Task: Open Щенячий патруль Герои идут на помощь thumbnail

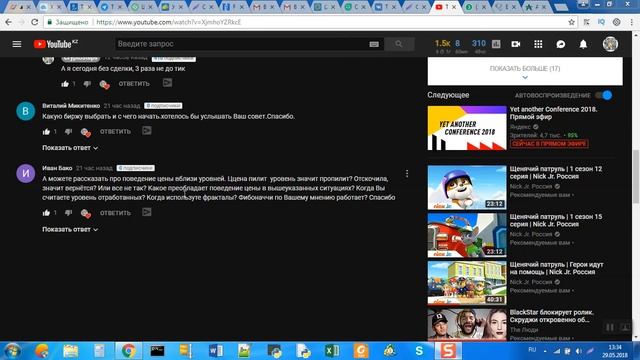Action: 467,283
